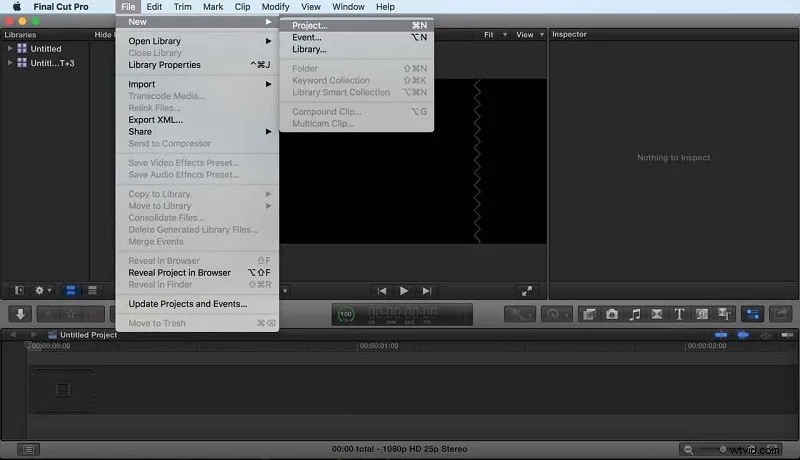
Task: Open the Window menu
Action: coord(348,7)
